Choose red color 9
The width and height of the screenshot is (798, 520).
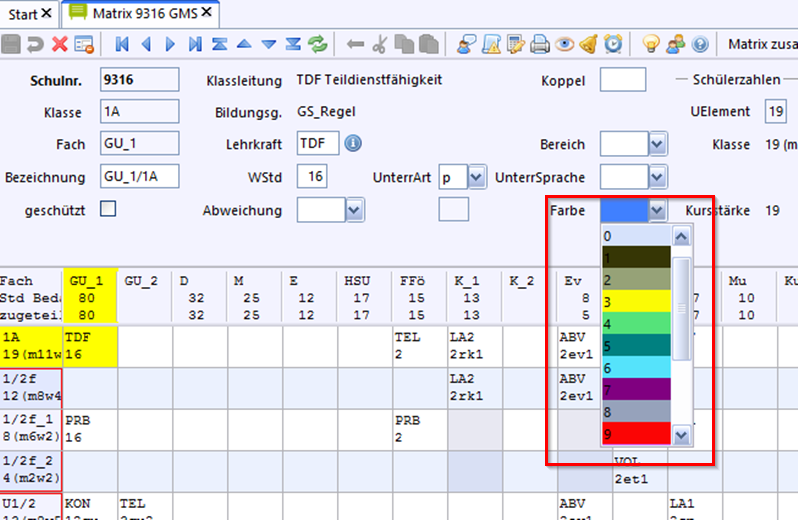point(636,433)
